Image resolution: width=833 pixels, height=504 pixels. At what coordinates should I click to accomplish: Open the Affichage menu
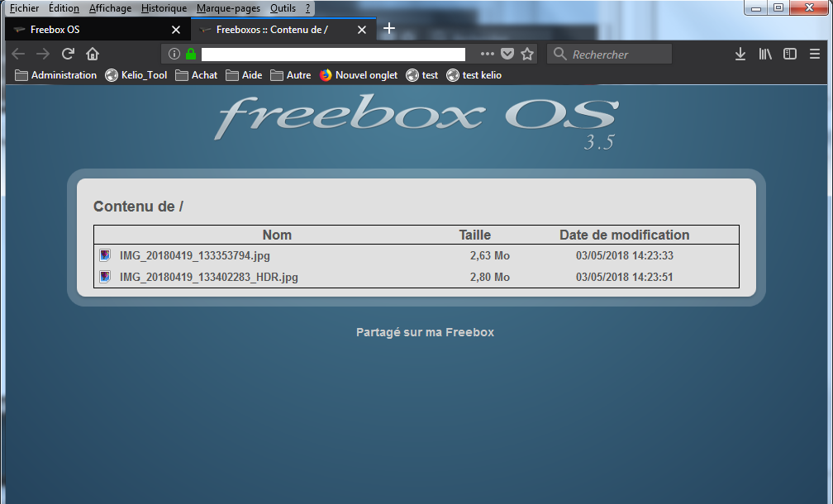coord(110,8)
